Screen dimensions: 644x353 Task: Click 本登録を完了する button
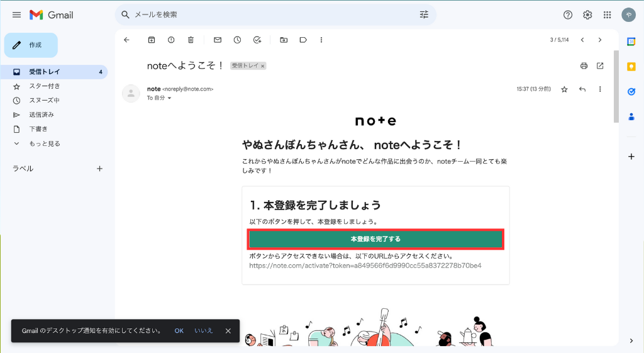coord(375,239)
